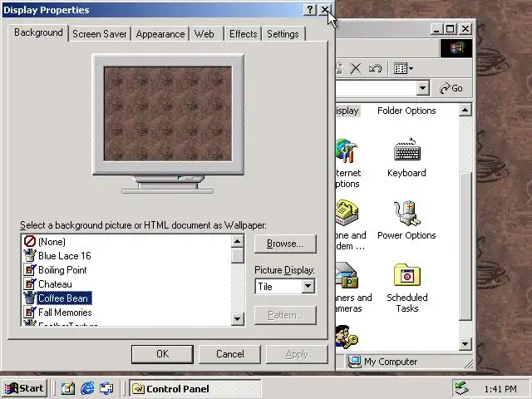Screen dimensions: 532x399
Task: Click the Users and Passwords icon
Action: [346, 337]
